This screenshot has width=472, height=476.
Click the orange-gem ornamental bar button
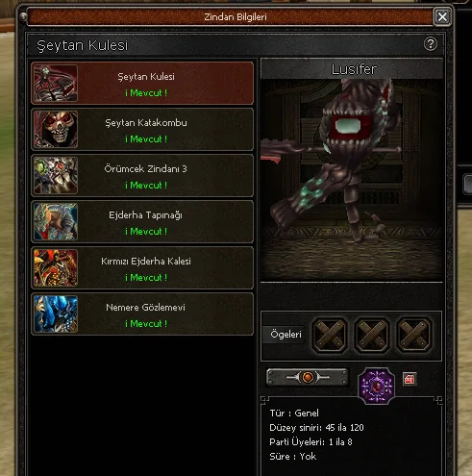(x=308, y=377)
